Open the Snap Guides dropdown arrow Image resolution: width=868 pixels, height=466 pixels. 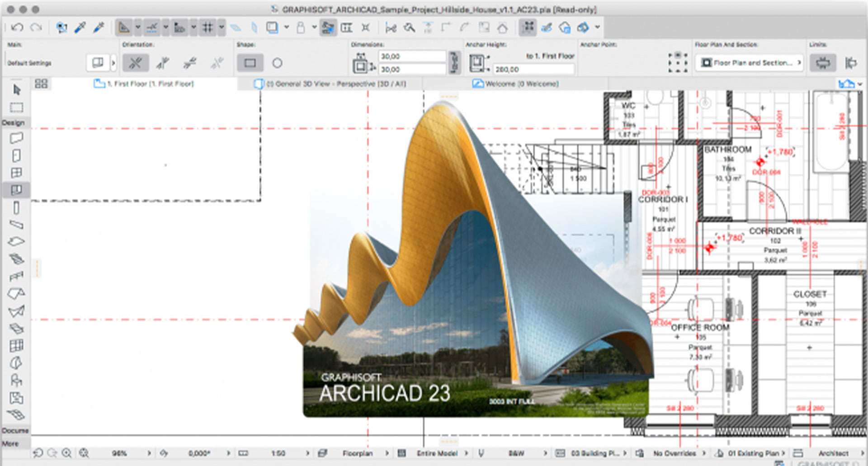pos(165,28)
